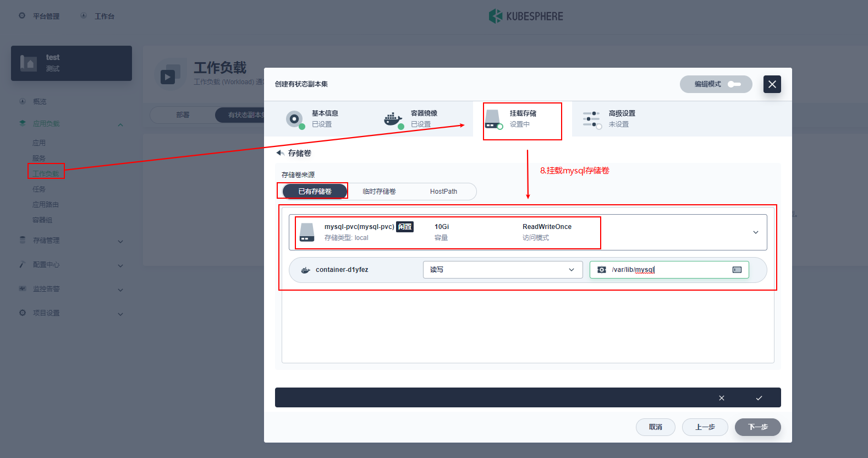Click the confirm checkmark in dark bar
This screenshot has height=458, width=868.
click(x=759, y=398)
